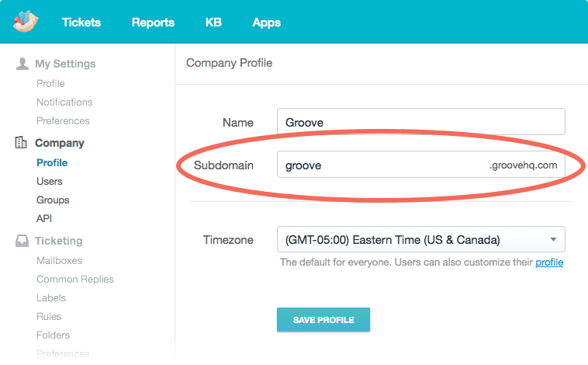This screenshot has width=588, height=365.
Task: Open Groups in the Company section
Action: click(53, 200)
